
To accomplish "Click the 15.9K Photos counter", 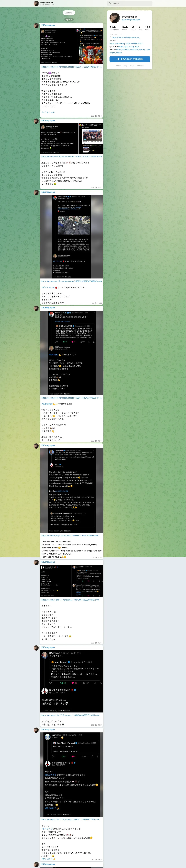I will coord(125,28).
